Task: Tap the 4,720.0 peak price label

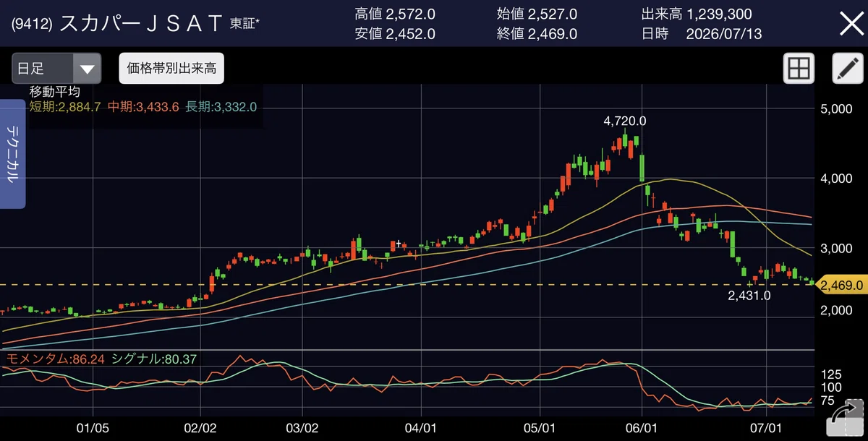Action: 625,121
